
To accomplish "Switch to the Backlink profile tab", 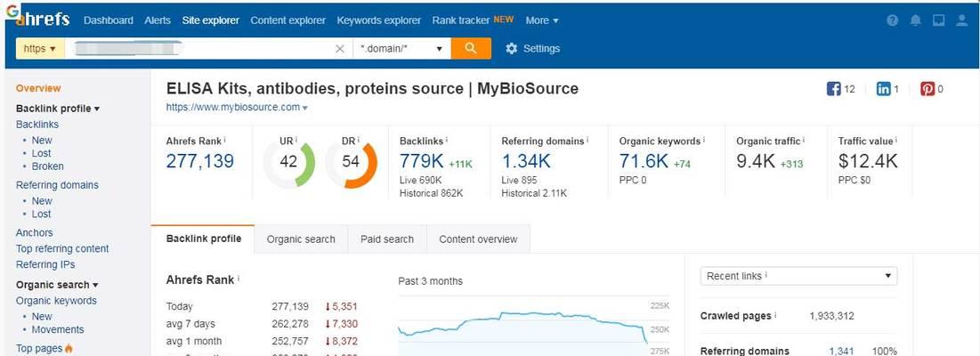I will point(203,239).
